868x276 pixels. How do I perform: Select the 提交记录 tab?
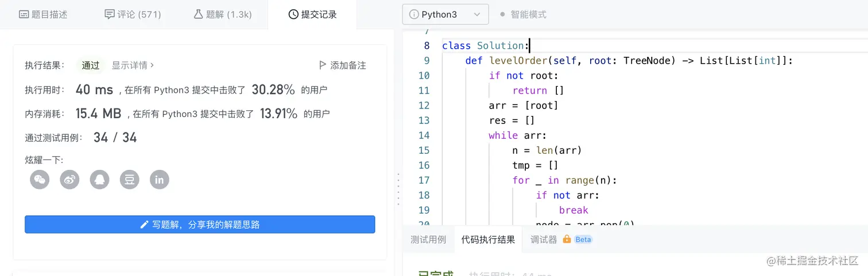pos(312,14)
